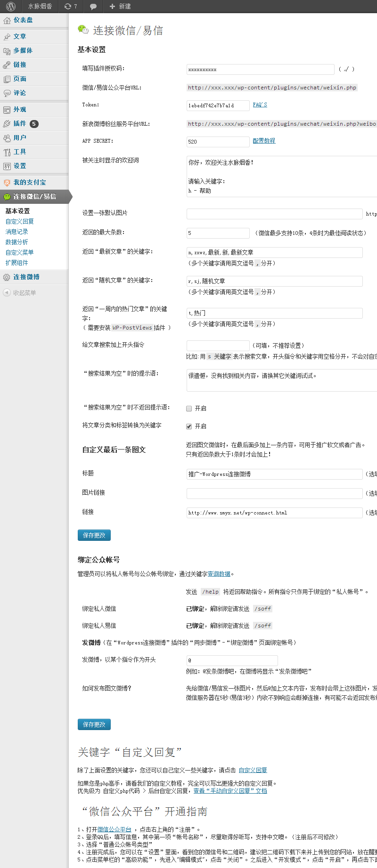Open the 新建 menu in the admin bar

click(120, 7)
